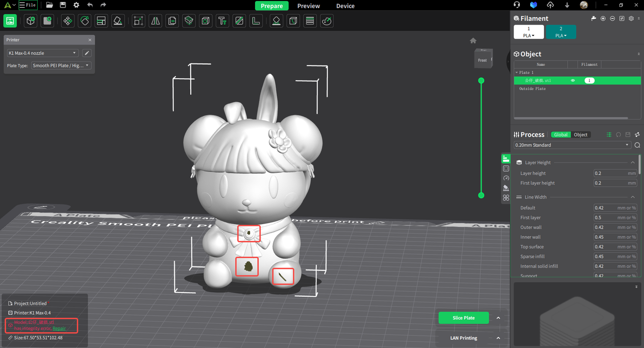The width and height of the screenshot is (644, 348).
Task: Open filament settings gear icon
Action: [631, 19]
